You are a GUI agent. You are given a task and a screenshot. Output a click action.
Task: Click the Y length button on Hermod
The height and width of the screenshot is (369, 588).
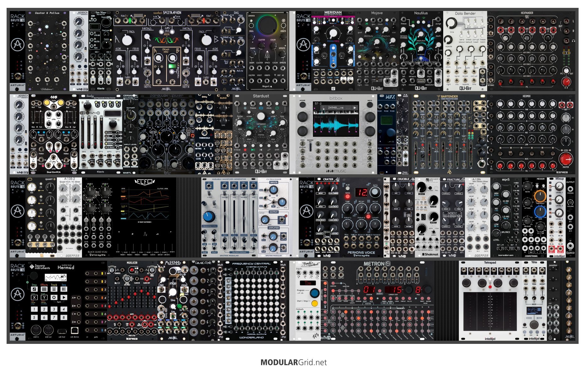[x=44, y=297]
